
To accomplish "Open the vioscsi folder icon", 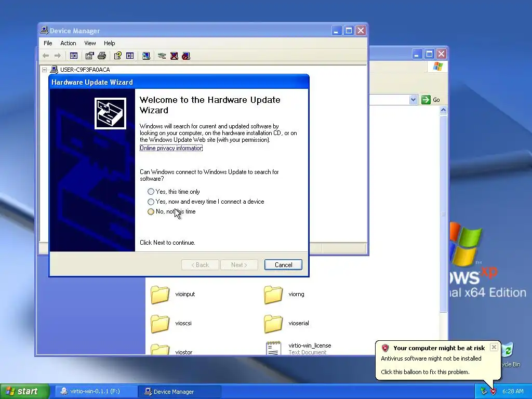I will [160, 323].
